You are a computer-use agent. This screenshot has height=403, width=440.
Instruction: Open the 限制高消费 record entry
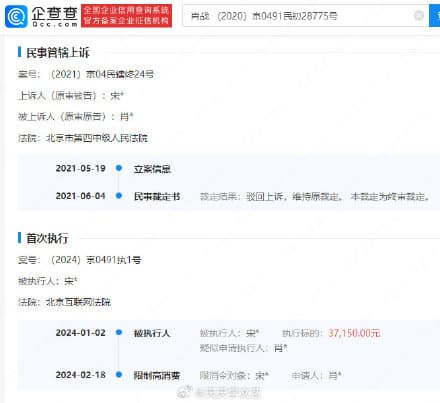pyautogui.click(x=157, y=375)
